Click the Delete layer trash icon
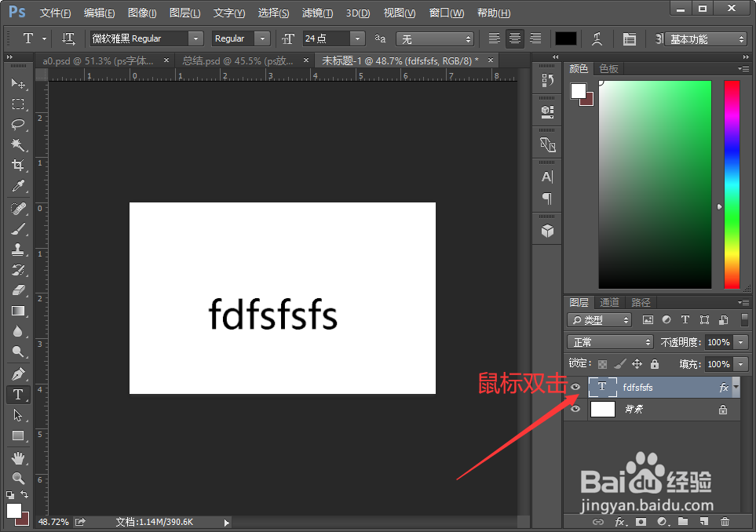The height and width of the screenshot is (532, 756). pyautogui.click(x=725, y=521)
